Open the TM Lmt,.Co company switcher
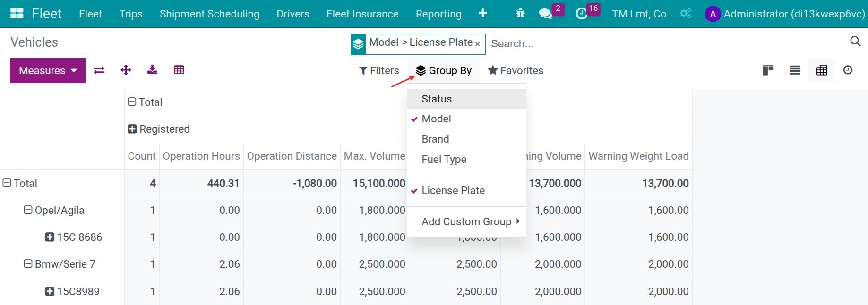 (x=639, y=14)
